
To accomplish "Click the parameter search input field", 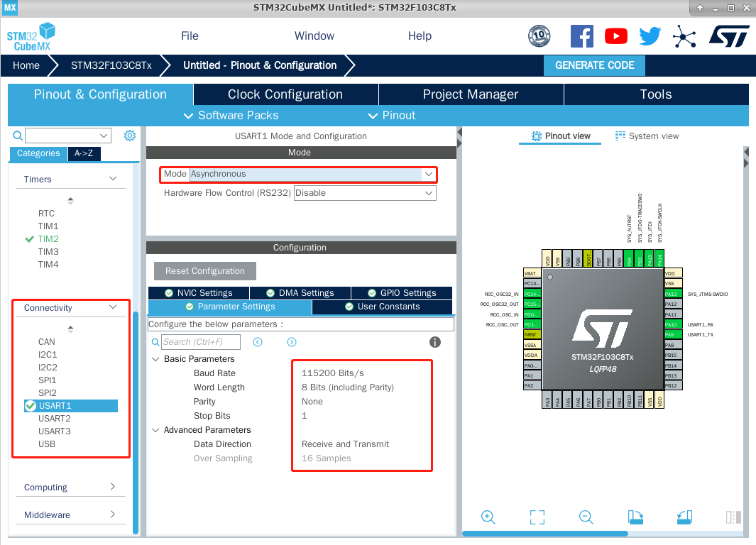I will [201, 342].
